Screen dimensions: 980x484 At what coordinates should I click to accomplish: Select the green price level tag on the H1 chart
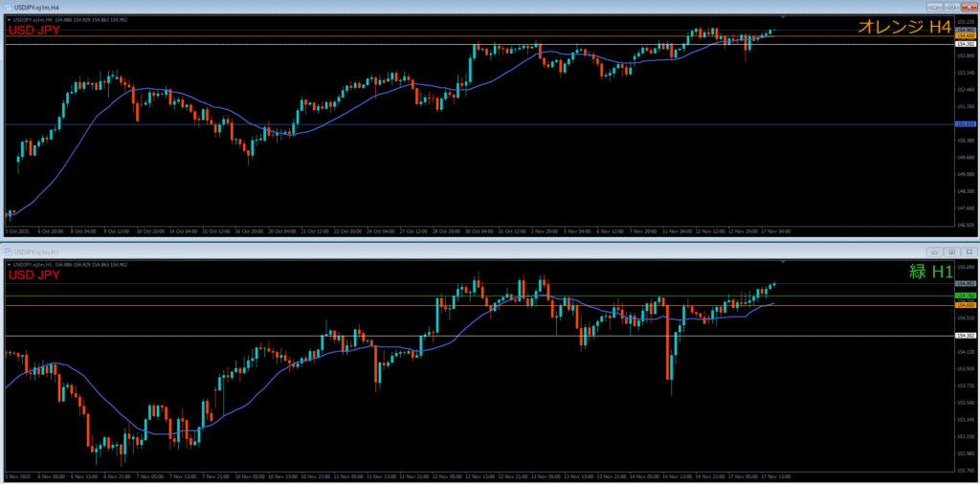966,296
